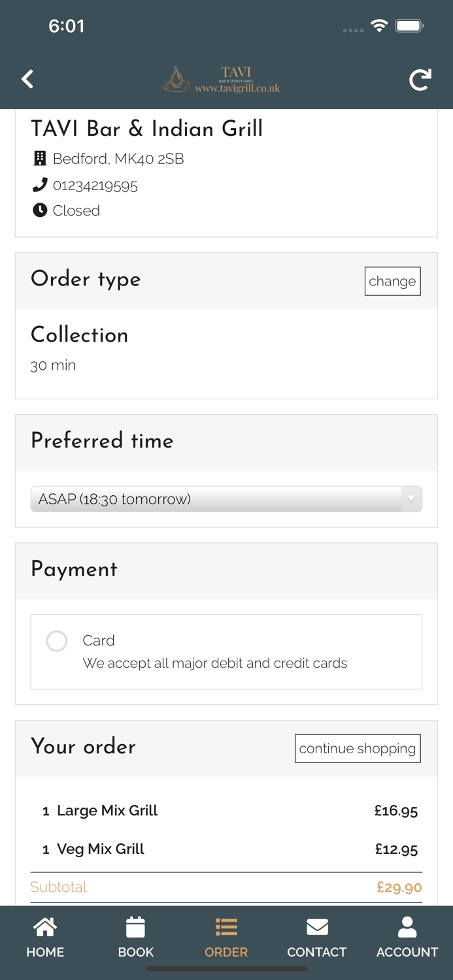
Task: Open Book via the calendar icon
Action: pyautogui.click(x=135, y=928)
